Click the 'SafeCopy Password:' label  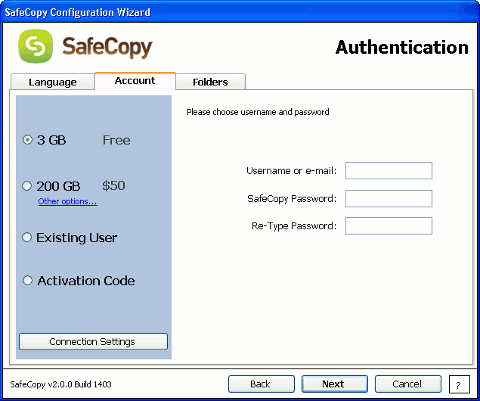pyautogui.click(x=292, y=199)
